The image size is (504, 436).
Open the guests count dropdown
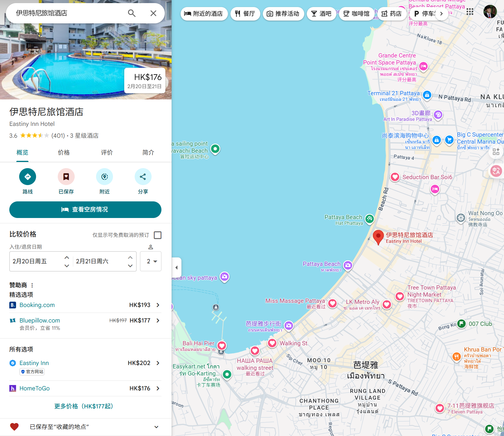(151, 261)
